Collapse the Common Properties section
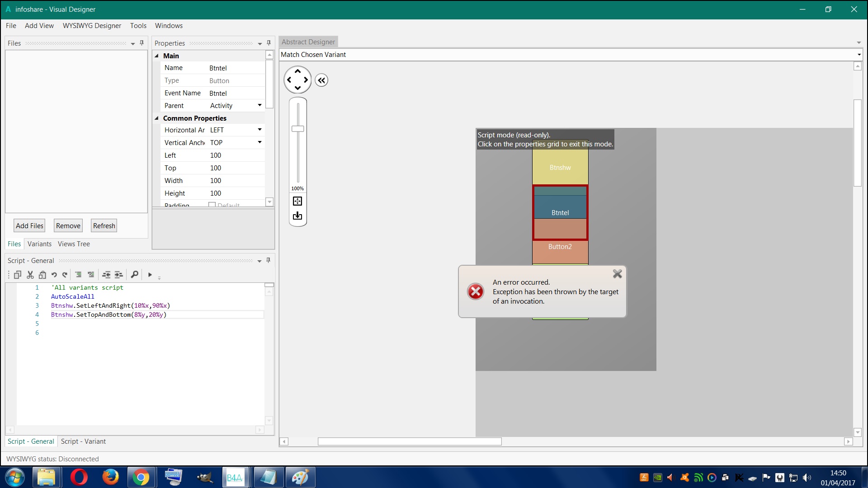This screenshot has width=868, height=488. [x=157, y=118]
